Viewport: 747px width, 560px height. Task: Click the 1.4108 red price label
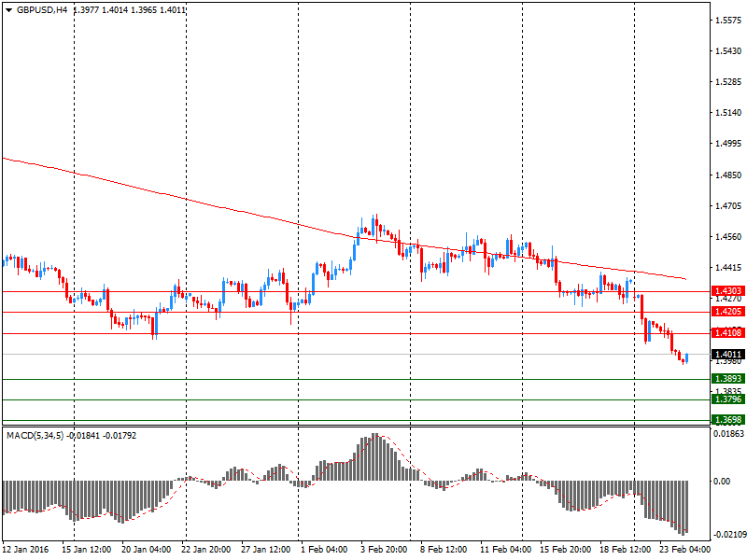coord(727,332)
